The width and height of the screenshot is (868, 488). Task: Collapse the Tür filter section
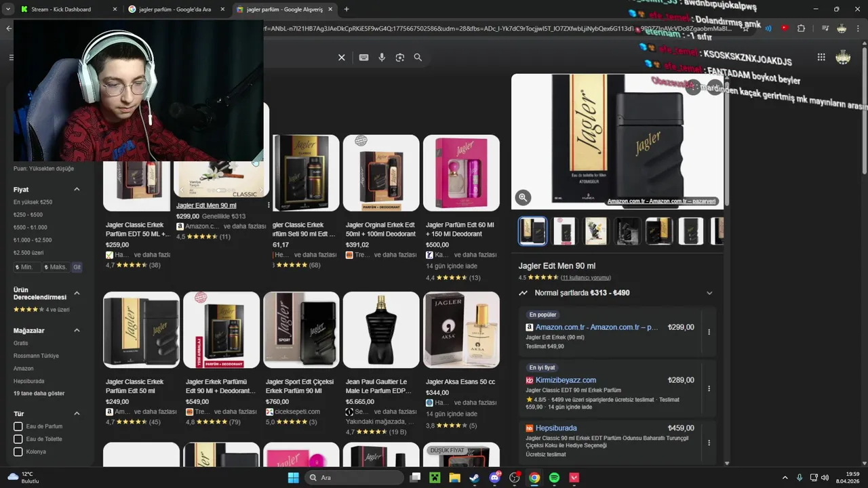pos(77,413)
